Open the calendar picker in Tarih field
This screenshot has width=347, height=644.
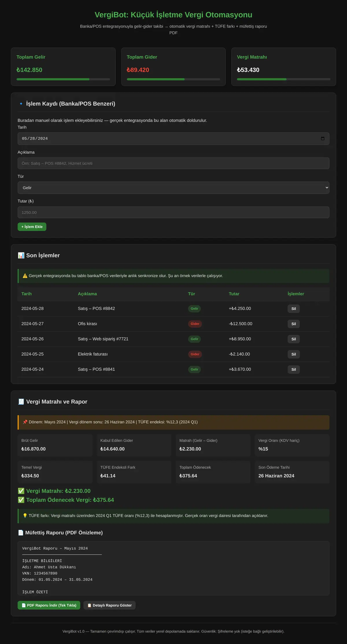point(323,139)
